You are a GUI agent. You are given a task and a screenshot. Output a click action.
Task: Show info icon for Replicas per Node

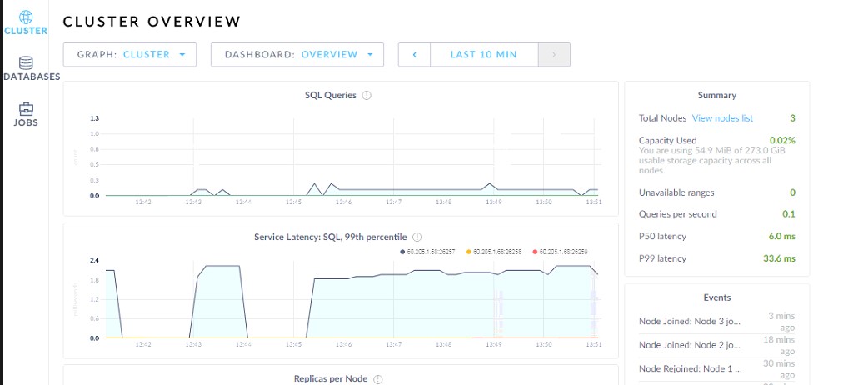click(378, 379)
